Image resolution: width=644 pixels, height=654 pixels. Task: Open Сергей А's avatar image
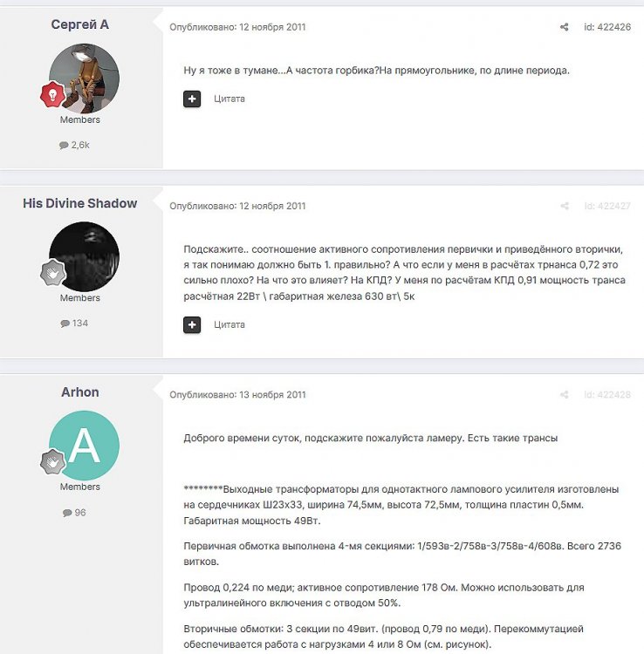[x=85, y=78]
